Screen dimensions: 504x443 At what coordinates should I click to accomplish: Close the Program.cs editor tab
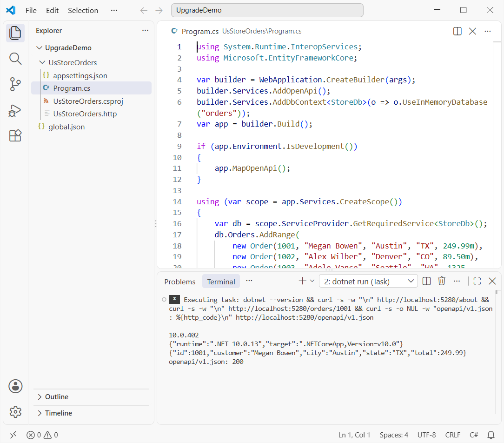[472, 31]
